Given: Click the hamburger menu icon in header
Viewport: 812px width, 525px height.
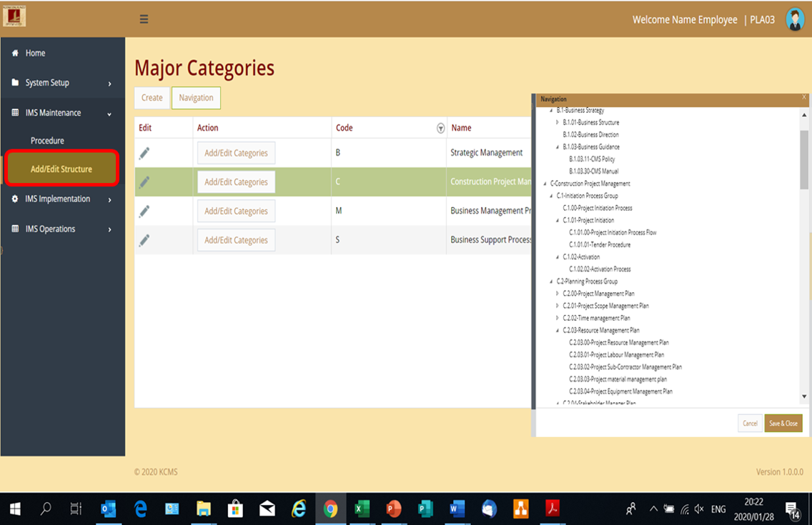Looking at the screenshot, I should [x=144, y=19].
